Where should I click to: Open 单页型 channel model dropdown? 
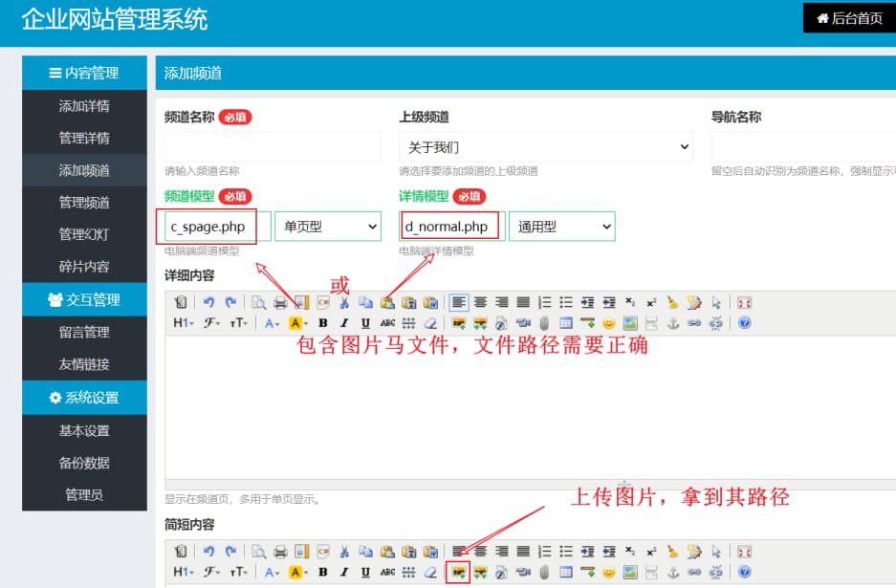point(328,227)
